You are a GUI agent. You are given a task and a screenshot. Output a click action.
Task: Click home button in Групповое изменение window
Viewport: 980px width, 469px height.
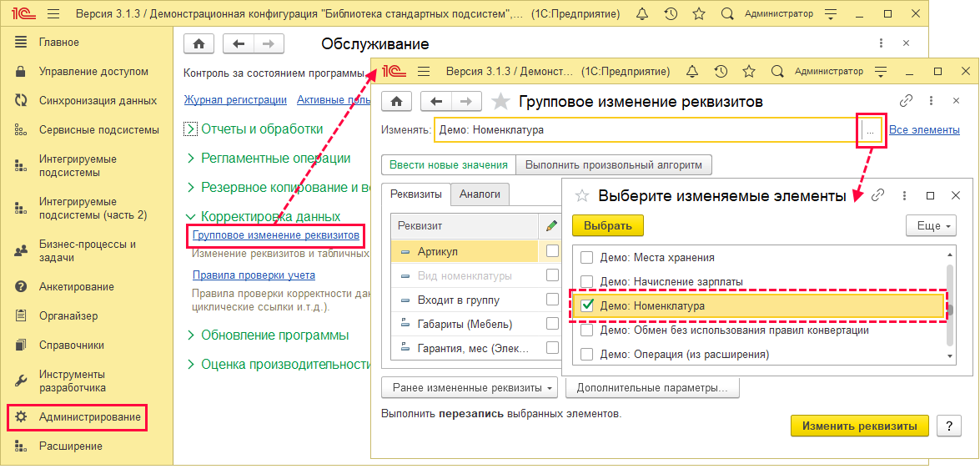[396, 101]
